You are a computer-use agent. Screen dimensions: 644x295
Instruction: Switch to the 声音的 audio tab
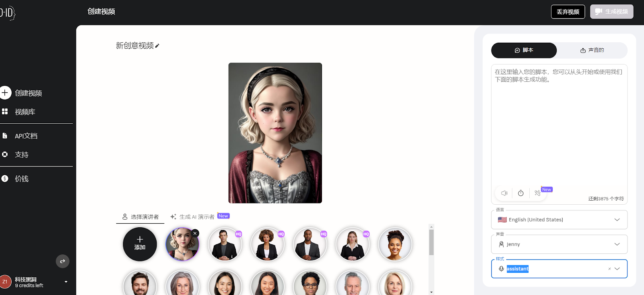pos(592,50)
